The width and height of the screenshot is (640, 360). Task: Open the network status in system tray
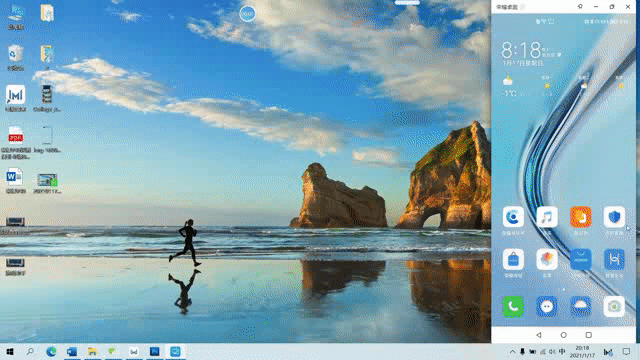[x=542, y=351]
